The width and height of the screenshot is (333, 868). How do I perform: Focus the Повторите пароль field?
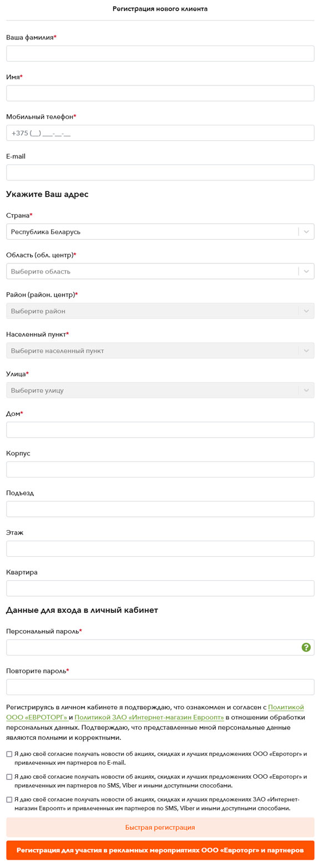pyautogui.click(x=160, y=687)
